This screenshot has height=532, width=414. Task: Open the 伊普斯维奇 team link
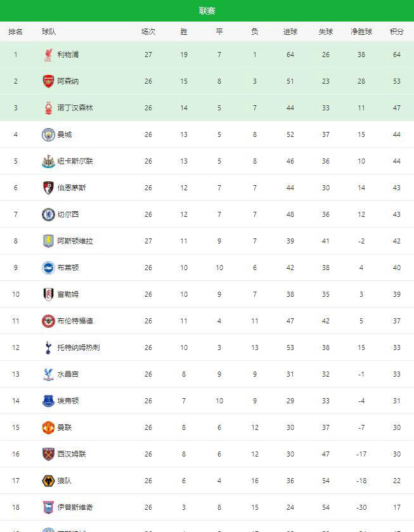(75, 507)
